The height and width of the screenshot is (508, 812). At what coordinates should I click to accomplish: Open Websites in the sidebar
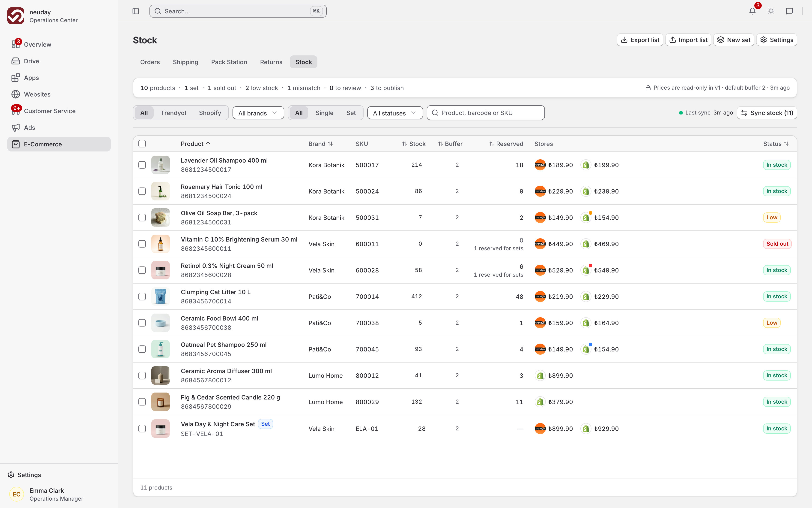tap(59, 94)
